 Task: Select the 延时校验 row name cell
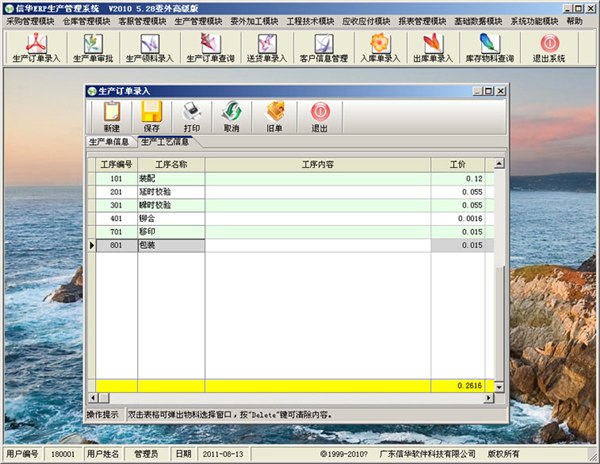(171, 192)
